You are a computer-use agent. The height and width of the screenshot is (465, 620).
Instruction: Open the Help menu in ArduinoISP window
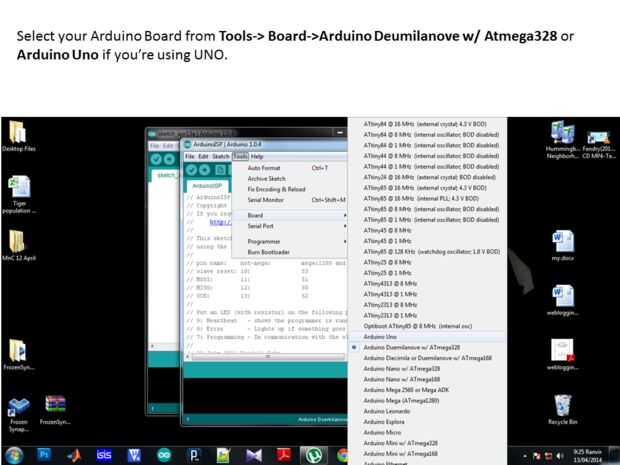(x=257, y=157)
